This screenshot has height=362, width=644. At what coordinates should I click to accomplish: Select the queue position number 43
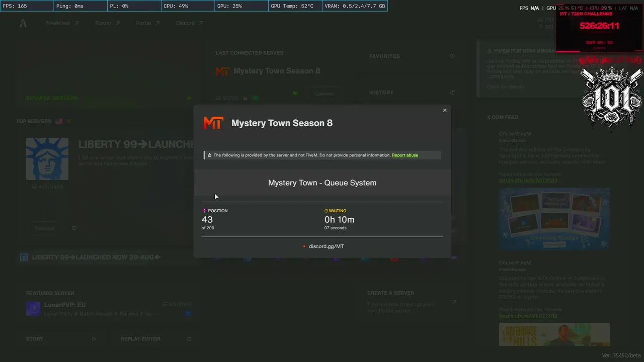(x=207, y=220)
